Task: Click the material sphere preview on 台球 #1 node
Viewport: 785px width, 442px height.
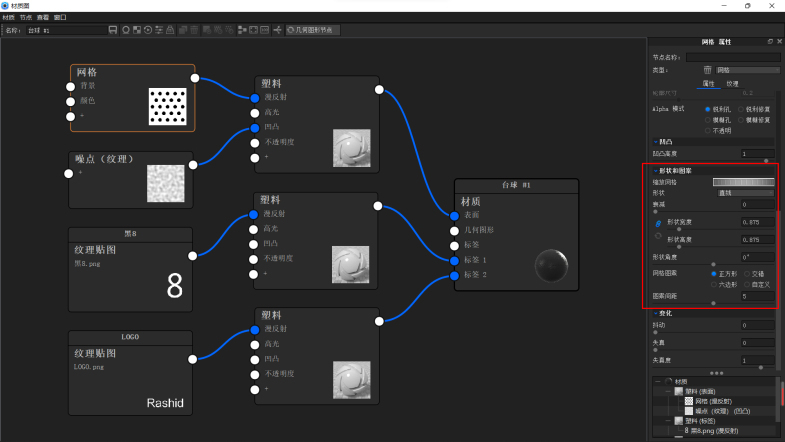Action: 553,267
